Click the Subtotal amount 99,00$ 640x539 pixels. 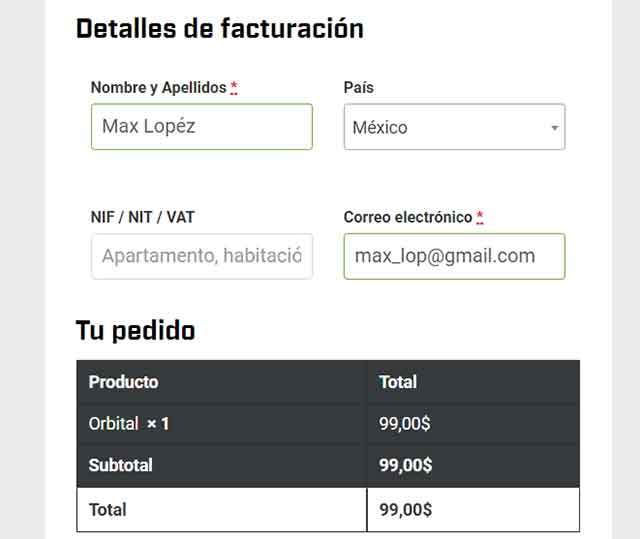coord(405,465)
